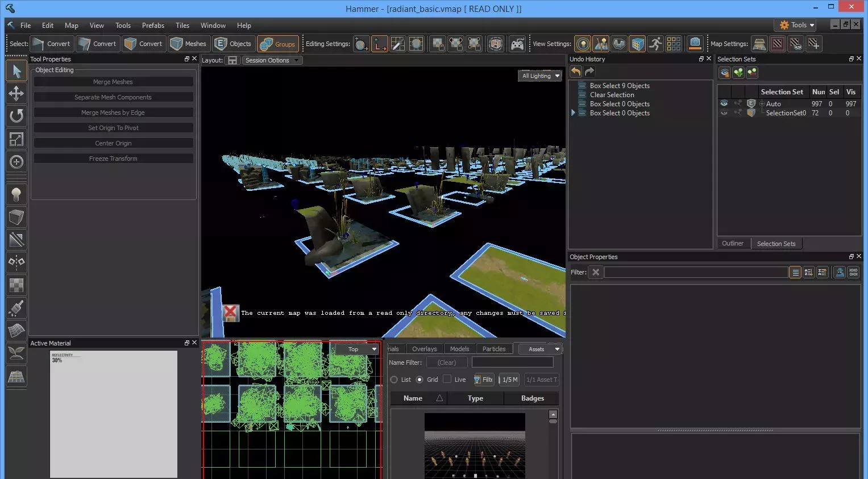Screen dimensions: 868x479
Task: Choose the Rotate tool in left toolbar
Action: 16,116
